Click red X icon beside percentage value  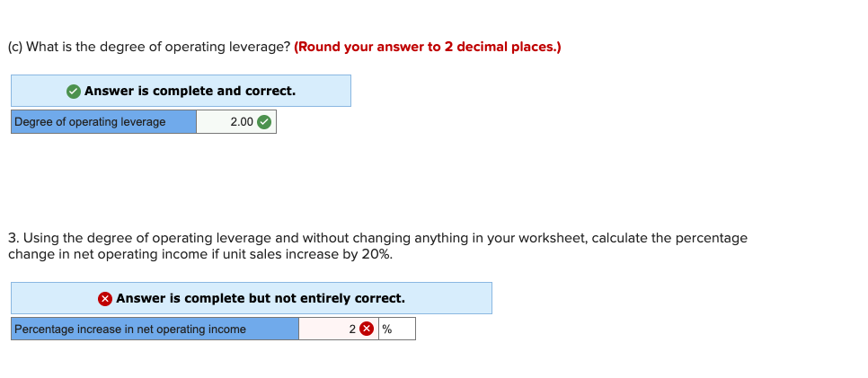(x=367, y=330)
